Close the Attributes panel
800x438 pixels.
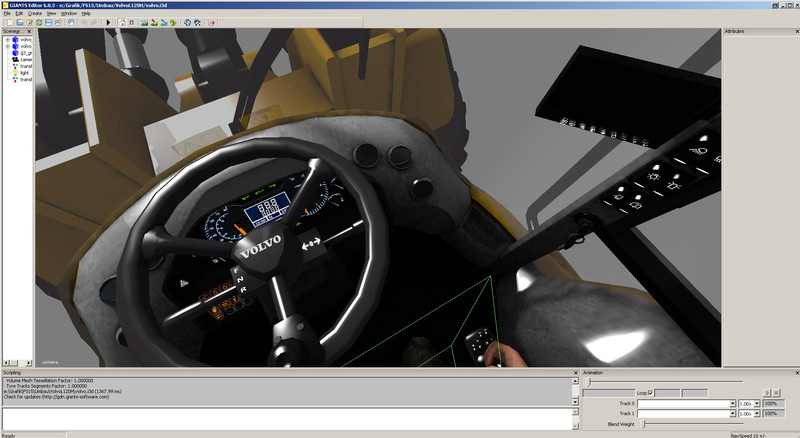pyautogui.click(x=797, y=32)
